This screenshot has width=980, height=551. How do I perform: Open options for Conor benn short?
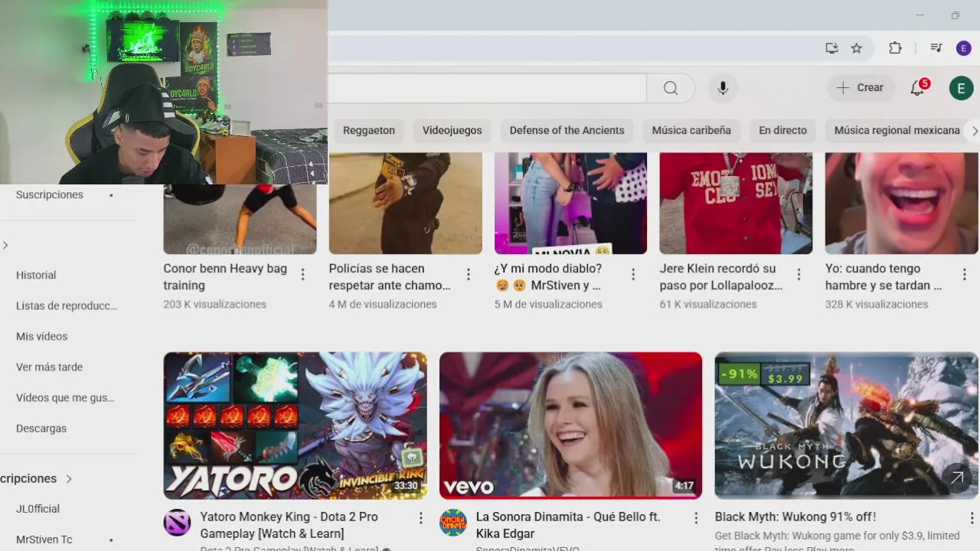click(303, 274)
